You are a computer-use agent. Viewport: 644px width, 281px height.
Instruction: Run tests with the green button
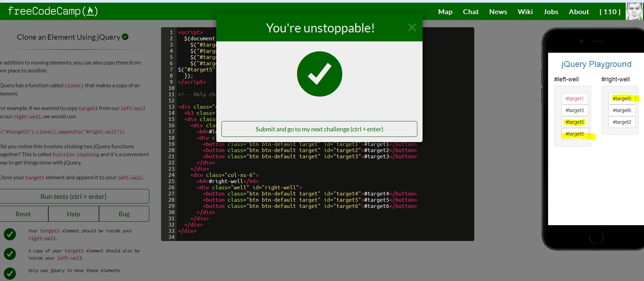(x=73, y=197)
